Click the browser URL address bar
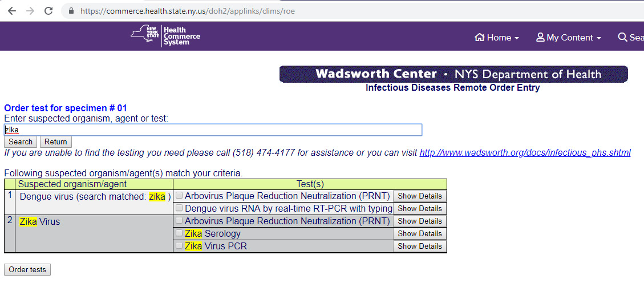644x287 pixels. coord(353,11)
